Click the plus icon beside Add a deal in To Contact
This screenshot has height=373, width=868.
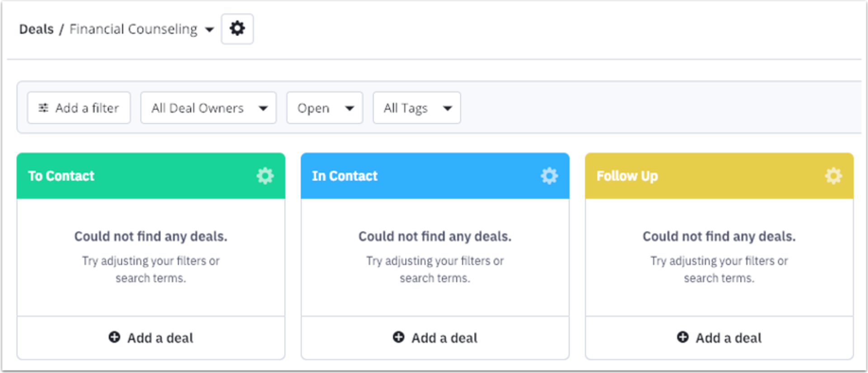pyautogui.click(x=114, y=337)
